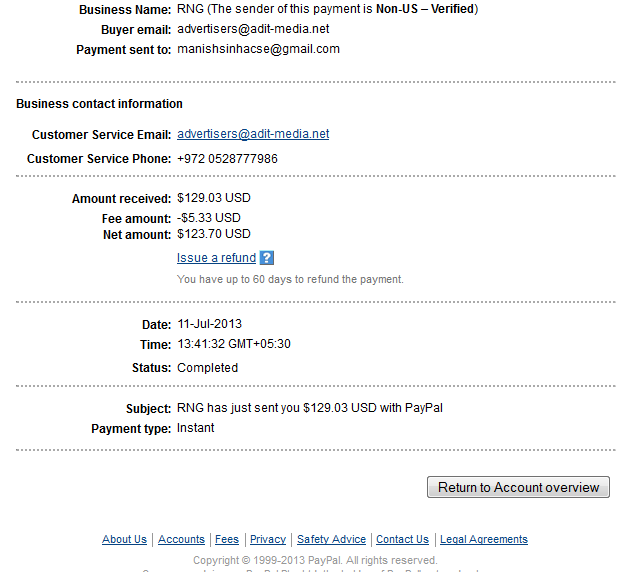The height and width of the screenshot is (572, 631).
Task: Click the manishsinhacse@gmail.com recipient address
Action: pyautogui.click(x=258, y=49)
